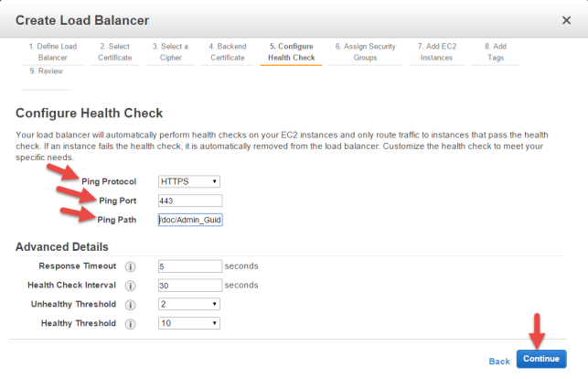Switch to the Select Certificate step

pos(114,52)
